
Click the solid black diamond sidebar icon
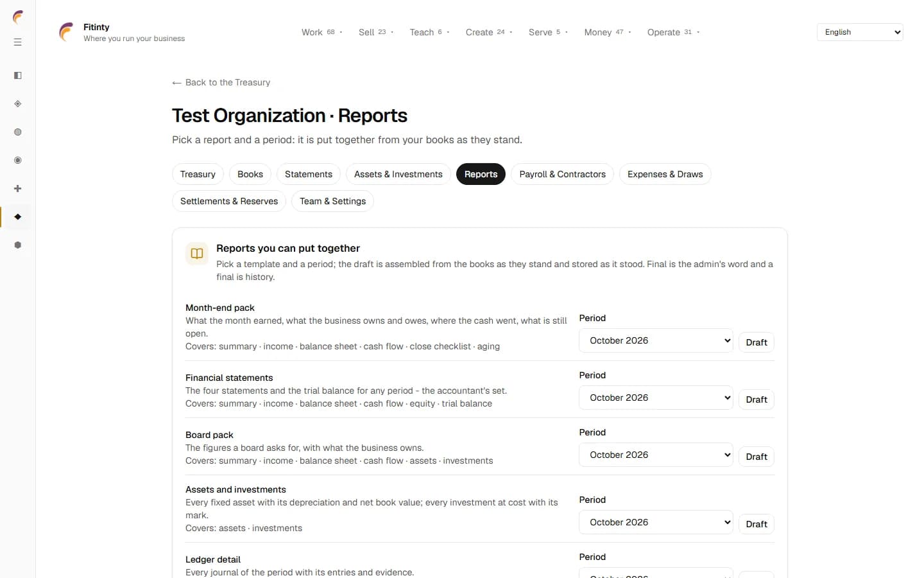point(18,217)
